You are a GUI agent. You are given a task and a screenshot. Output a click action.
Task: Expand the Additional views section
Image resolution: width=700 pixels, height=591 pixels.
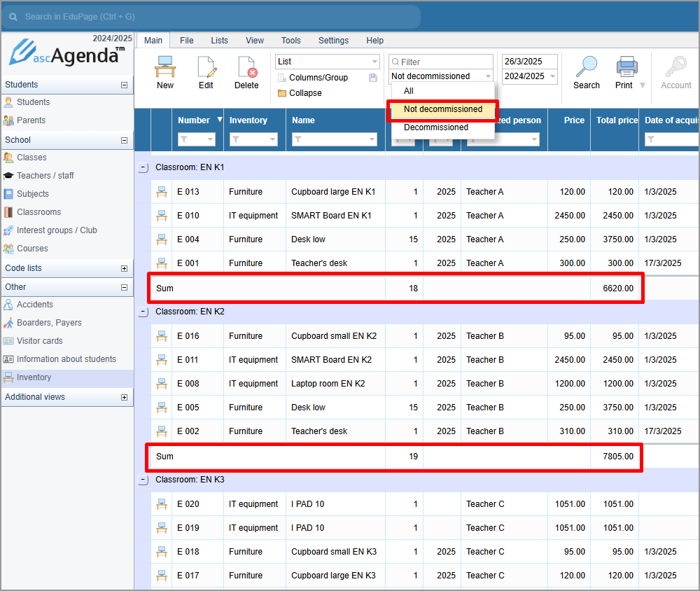point(124,397)
